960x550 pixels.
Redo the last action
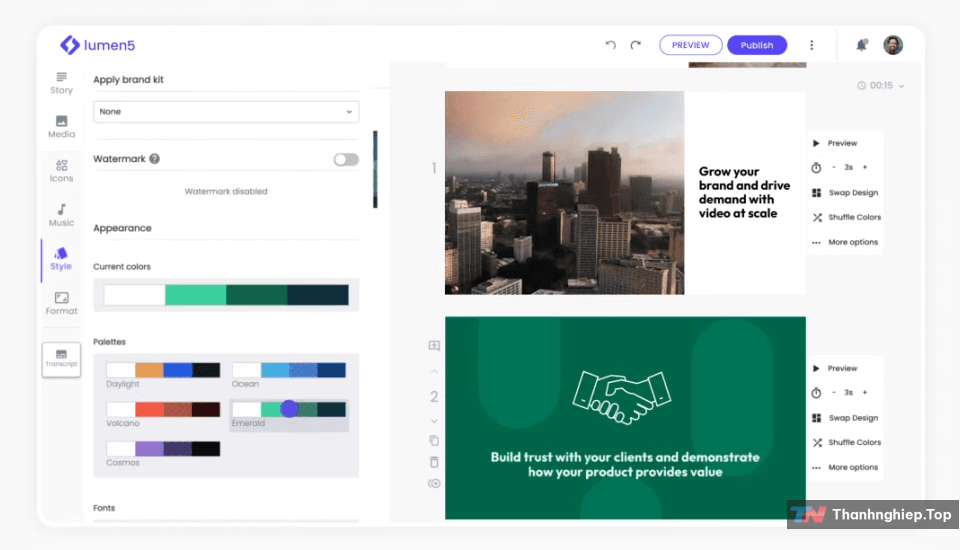click(x=636, y=45)
